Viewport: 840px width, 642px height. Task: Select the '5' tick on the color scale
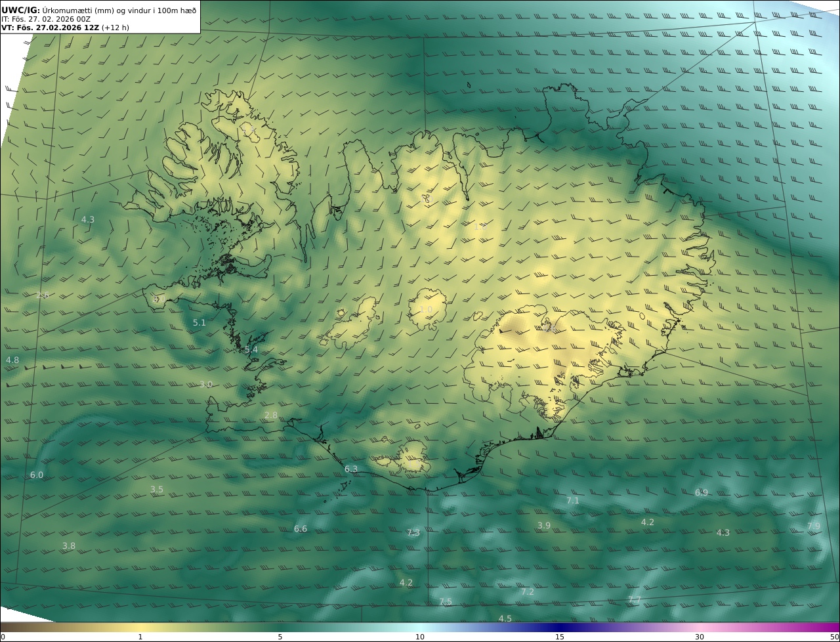[x=280, y=637]
